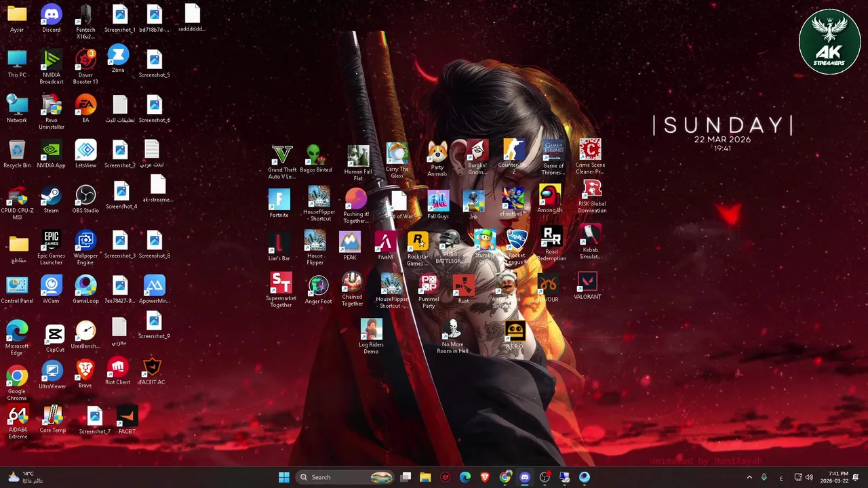Launch Epic Games Launcher icon

click(x=51, y=248)
